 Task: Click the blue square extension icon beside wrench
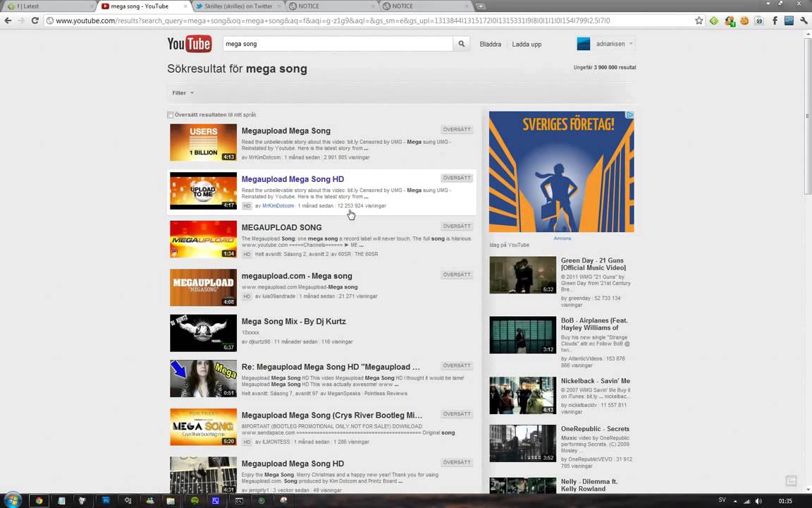pyautogui.click(x=789, y=20)
